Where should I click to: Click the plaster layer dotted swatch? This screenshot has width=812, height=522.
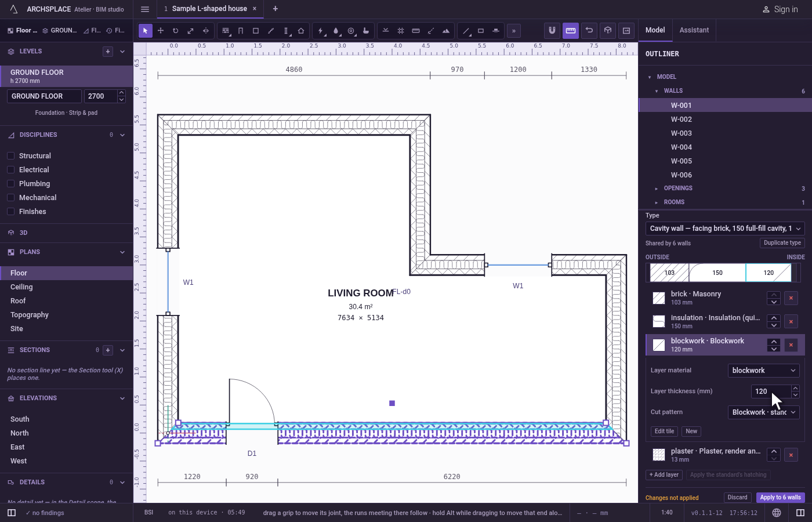pos(659,455)
